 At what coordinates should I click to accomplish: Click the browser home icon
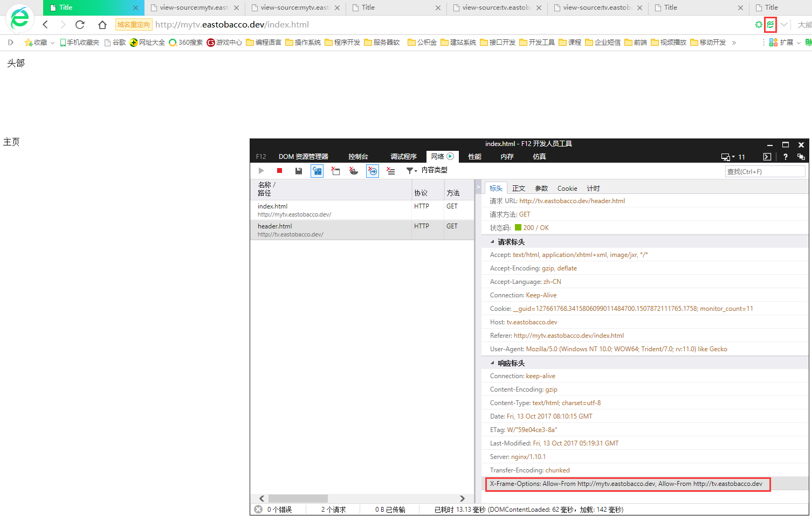tap(102, 25)
